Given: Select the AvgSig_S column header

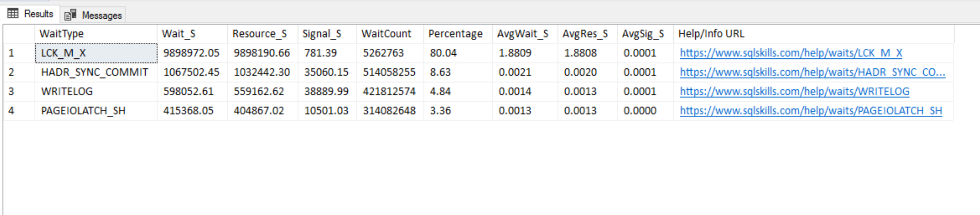Looking at the screenshot, I should pos(646,34).
